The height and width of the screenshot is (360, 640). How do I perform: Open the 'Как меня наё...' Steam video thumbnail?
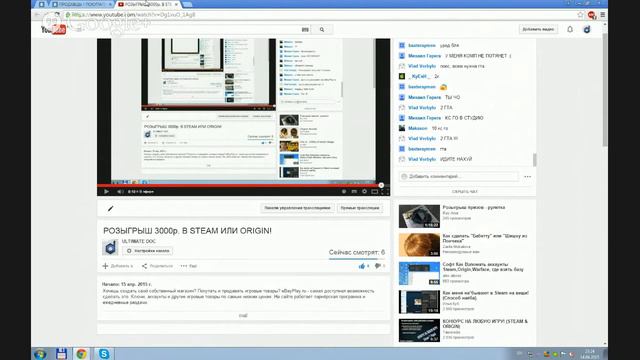tap(419, 302)
